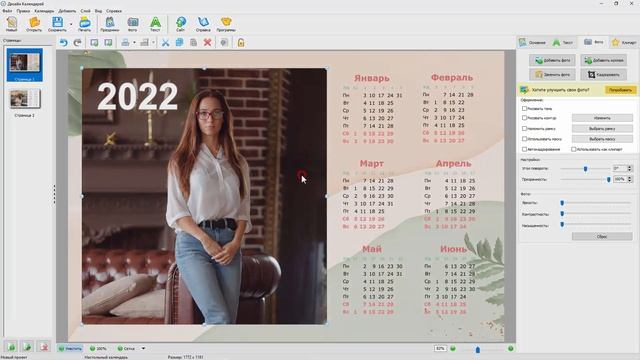Viewport: 640px width, 360px height.
Task: Toggle the Рисовать тень checkbox
Action: coord(524,109)
